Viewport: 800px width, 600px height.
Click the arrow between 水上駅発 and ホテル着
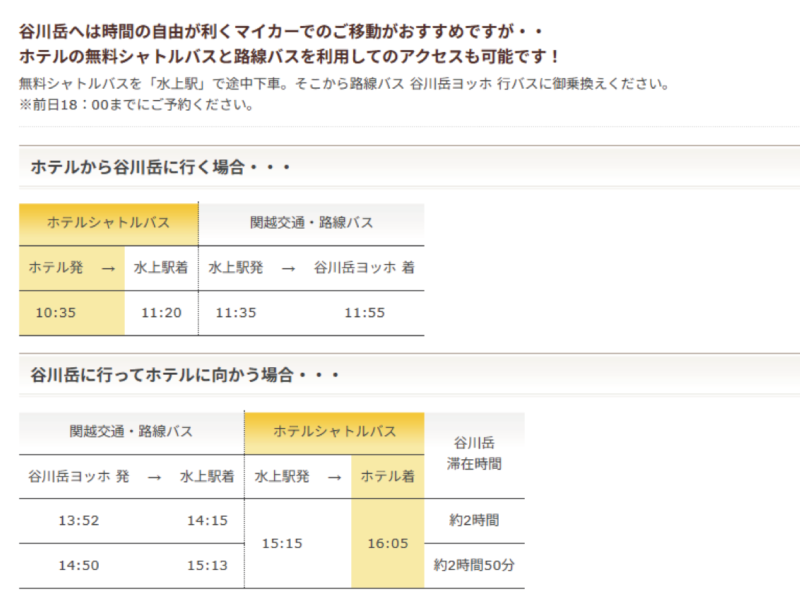(x=334, y=478)
